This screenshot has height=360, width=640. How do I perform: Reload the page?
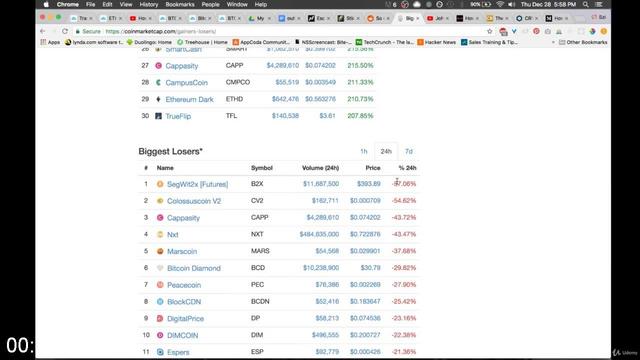coord(65,31)
